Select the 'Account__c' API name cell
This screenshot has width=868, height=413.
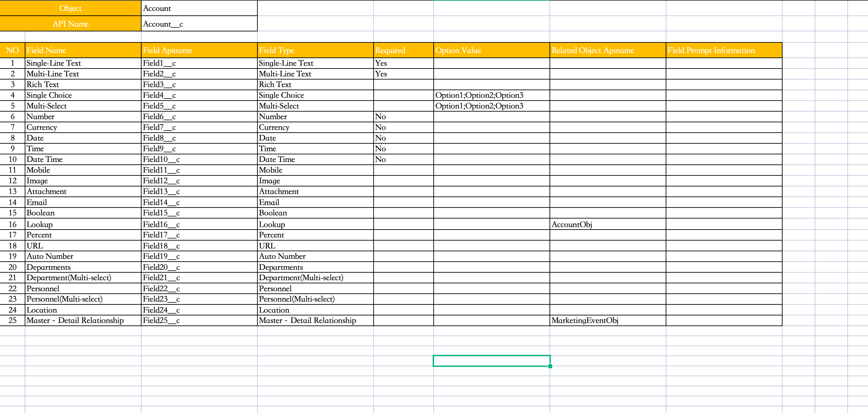199,24
